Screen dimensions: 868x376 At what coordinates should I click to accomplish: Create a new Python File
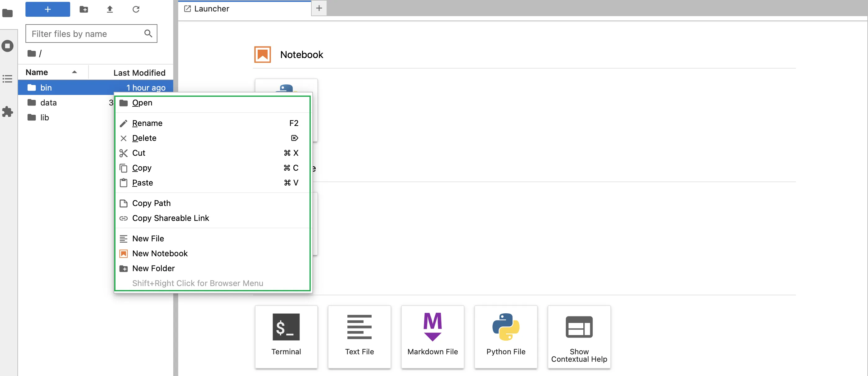(x=506, y=337)
